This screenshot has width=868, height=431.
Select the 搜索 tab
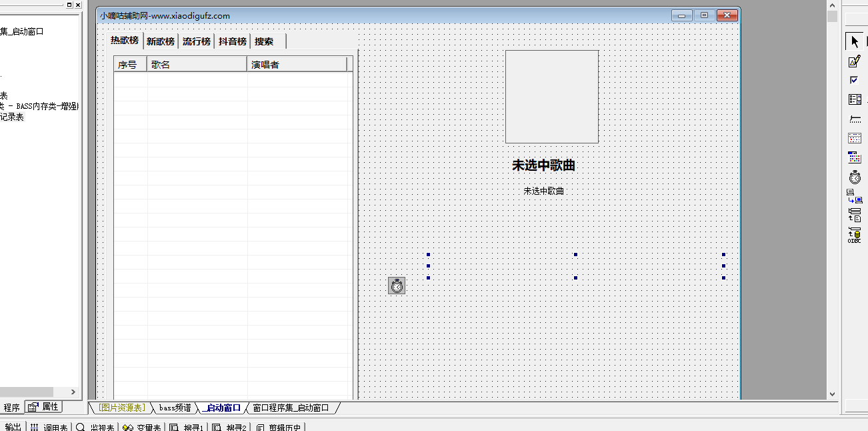265,41
